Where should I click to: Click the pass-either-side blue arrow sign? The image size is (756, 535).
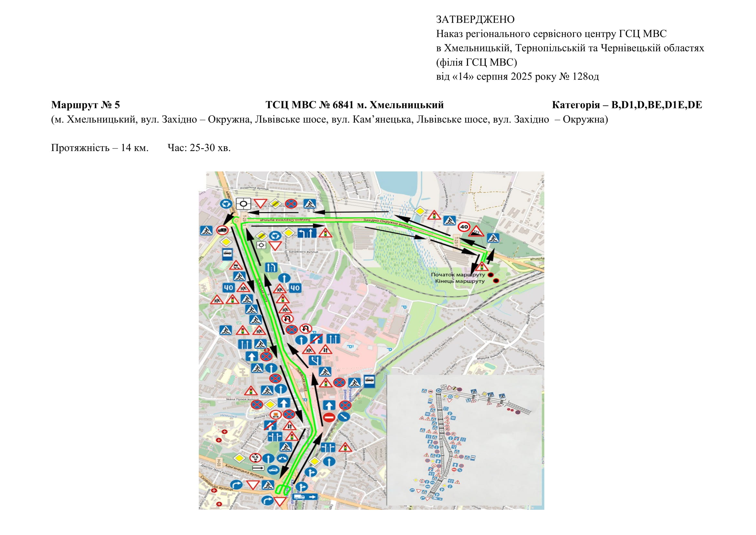click(282, 458)
